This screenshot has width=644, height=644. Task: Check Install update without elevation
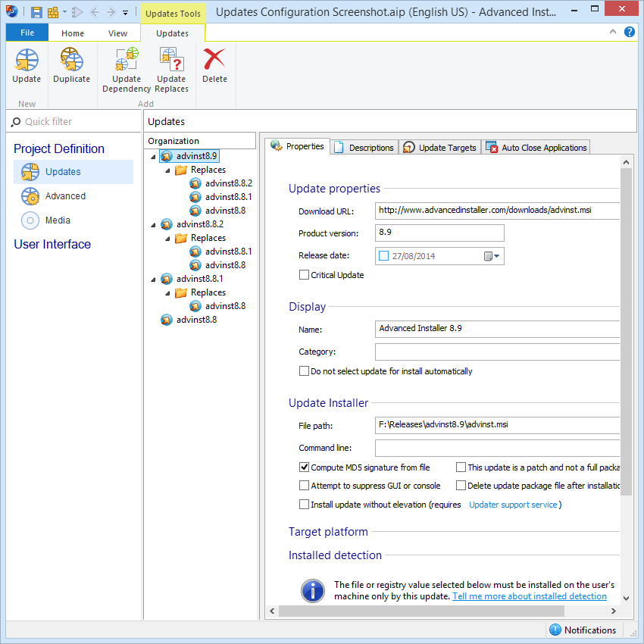[x=304, y=505]
